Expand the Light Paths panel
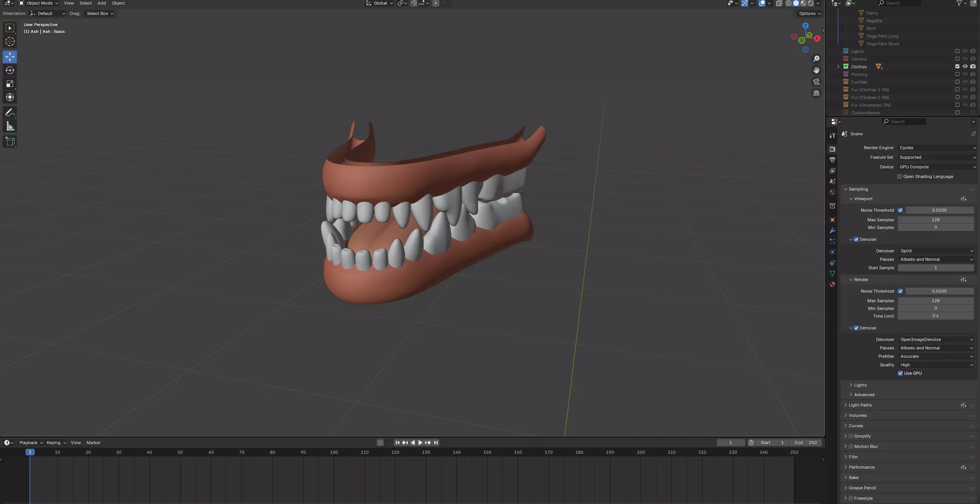This screenshot has width=980, height=504. point(860,405)
